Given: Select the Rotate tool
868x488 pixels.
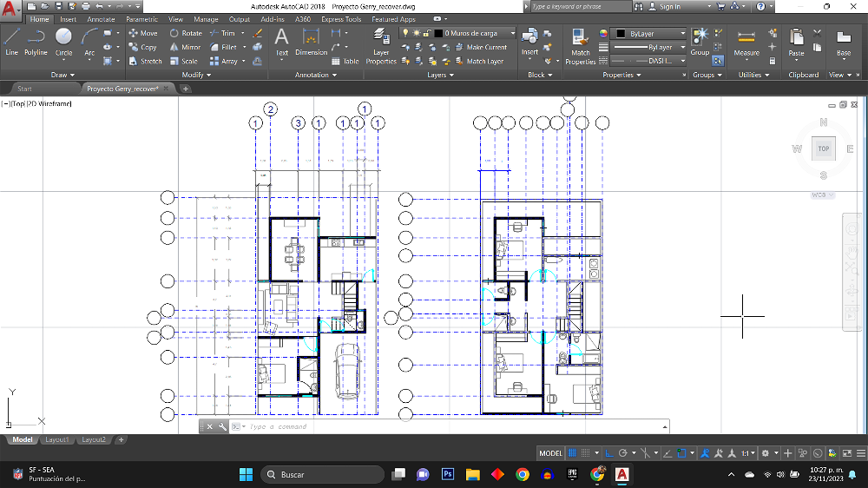Looking at the screenshot, I should click(x=186, y=33).
